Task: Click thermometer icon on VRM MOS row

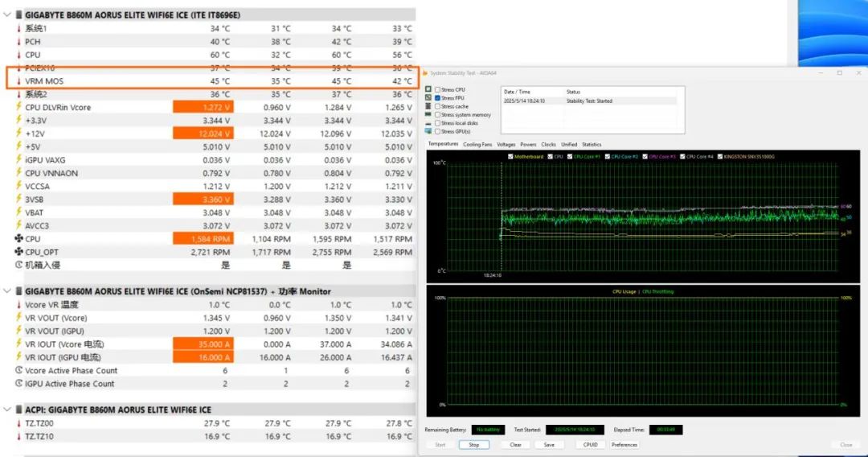Action: (x=18, y=81)
